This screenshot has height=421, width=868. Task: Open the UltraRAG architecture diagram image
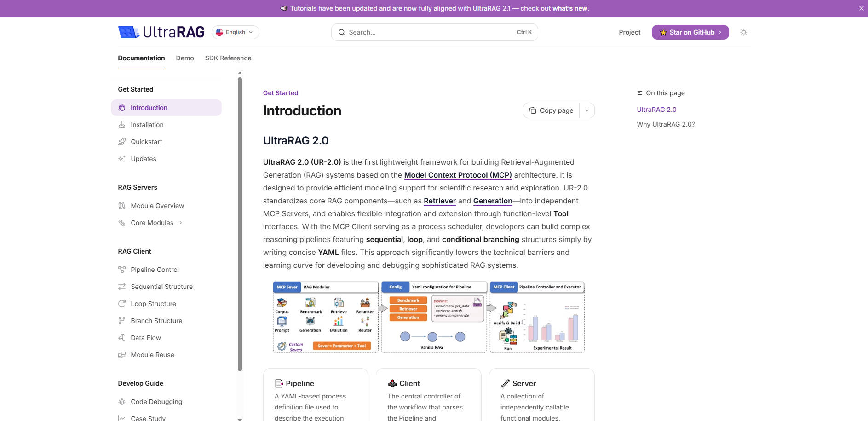point(429,317)
